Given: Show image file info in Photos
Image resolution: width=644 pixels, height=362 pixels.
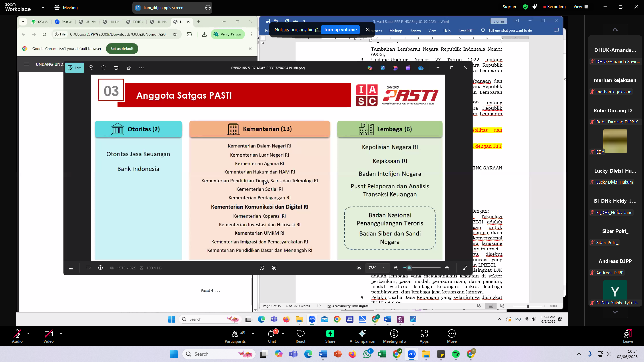Looking at the screenshot, I should pyautogui.click(x=100, y=268).
